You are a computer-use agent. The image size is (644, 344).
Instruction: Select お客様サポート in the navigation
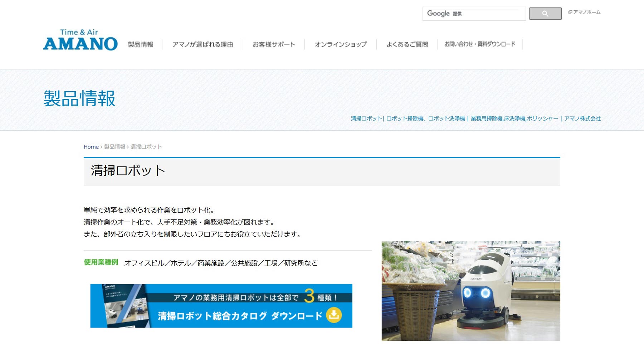pos(274,44)
